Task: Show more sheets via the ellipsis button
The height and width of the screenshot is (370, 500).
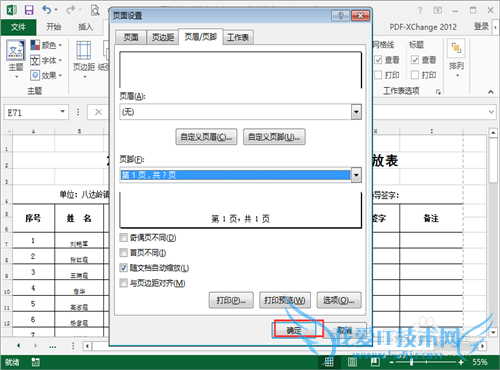Action: 52,347
